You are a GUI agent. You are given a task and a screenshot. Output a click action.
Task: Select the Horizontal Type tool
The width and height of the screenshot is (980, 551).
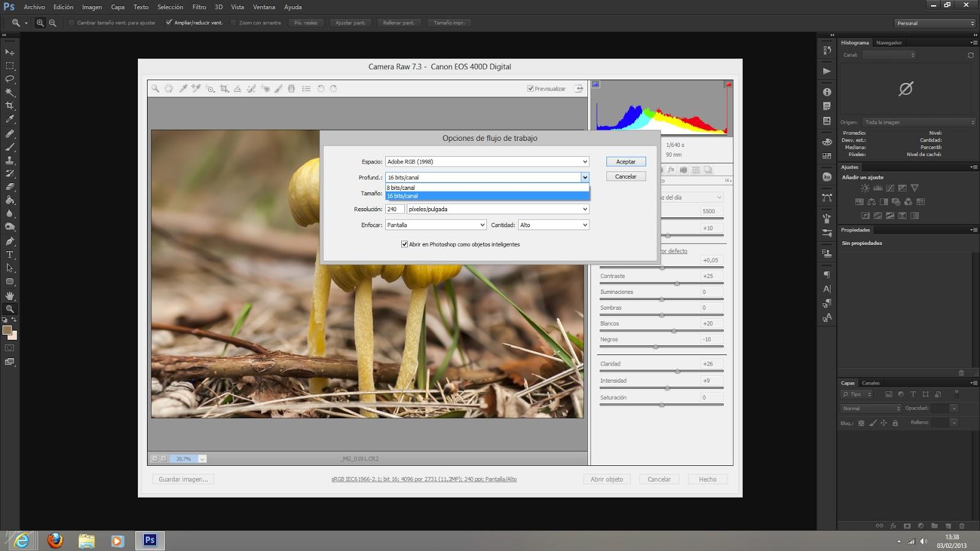(10, 254)
